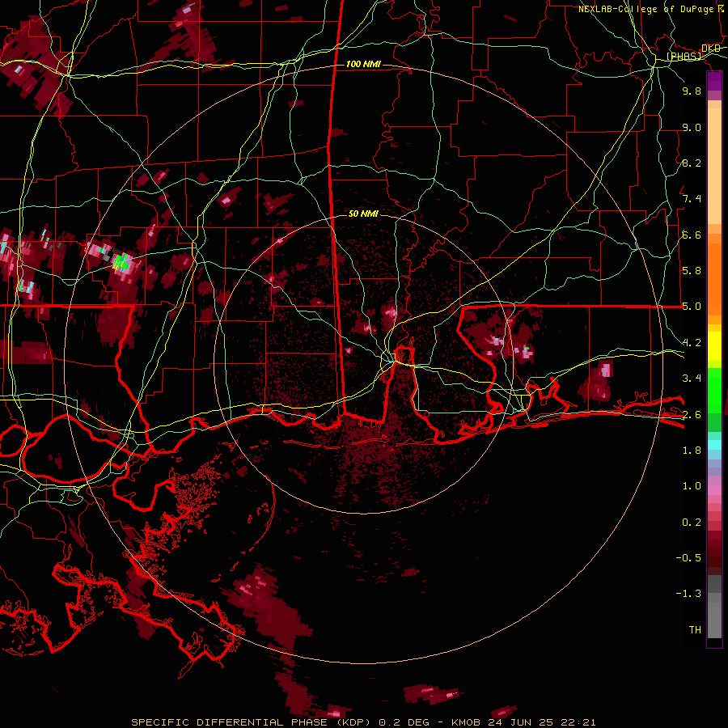Image resolution: width=728 pixels, height=728 pixels.
Task: Pick the orange band of the color bar
Action: (714, 274)
